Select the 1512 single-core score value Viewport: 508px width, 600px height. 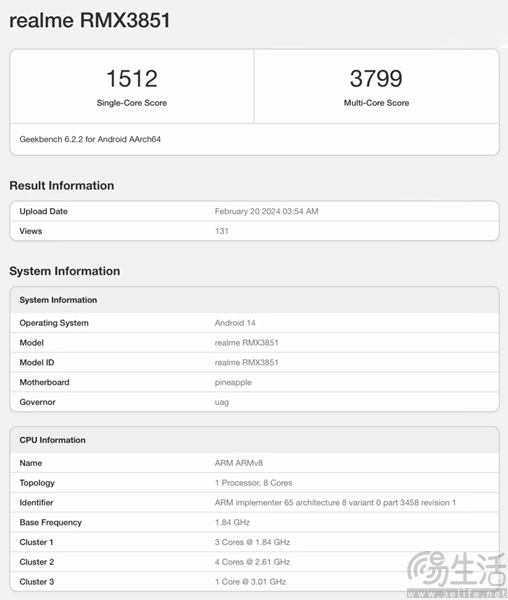tap(132, 78)
